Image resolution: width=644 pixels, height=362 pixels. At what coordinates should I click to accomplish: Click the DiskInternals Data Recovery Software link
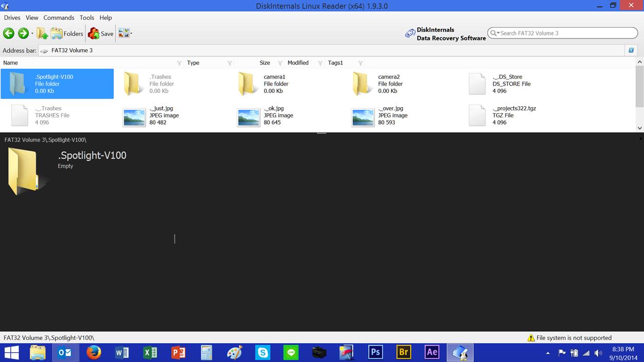[446, 34]
